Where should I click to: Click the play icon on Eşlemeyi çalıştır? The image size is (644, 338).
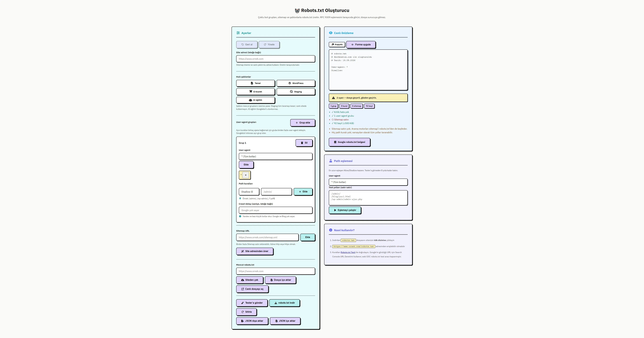pyautogui.click(x=335, y=210)
